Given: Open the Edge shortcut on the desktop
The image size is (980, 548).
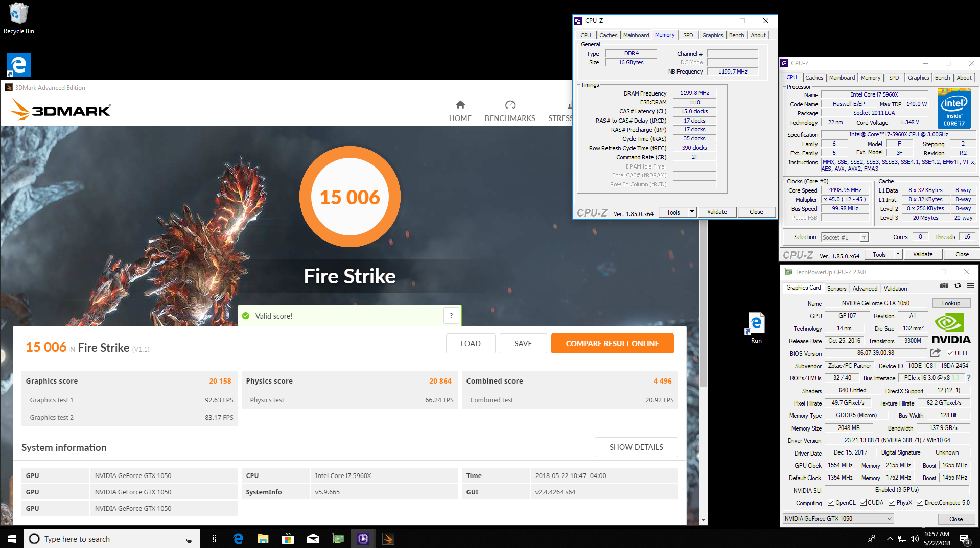Looking at the screenshot, I should coord(19,65).
